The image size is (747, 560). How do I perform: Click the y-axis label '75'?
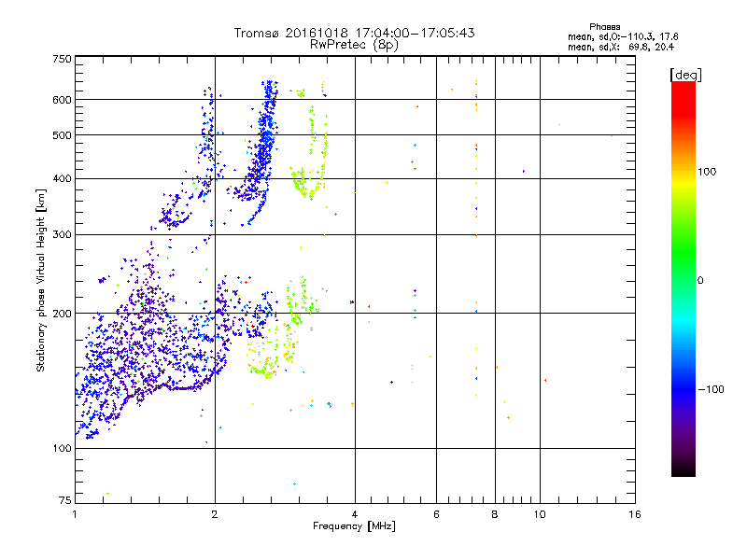pos(65,500)
